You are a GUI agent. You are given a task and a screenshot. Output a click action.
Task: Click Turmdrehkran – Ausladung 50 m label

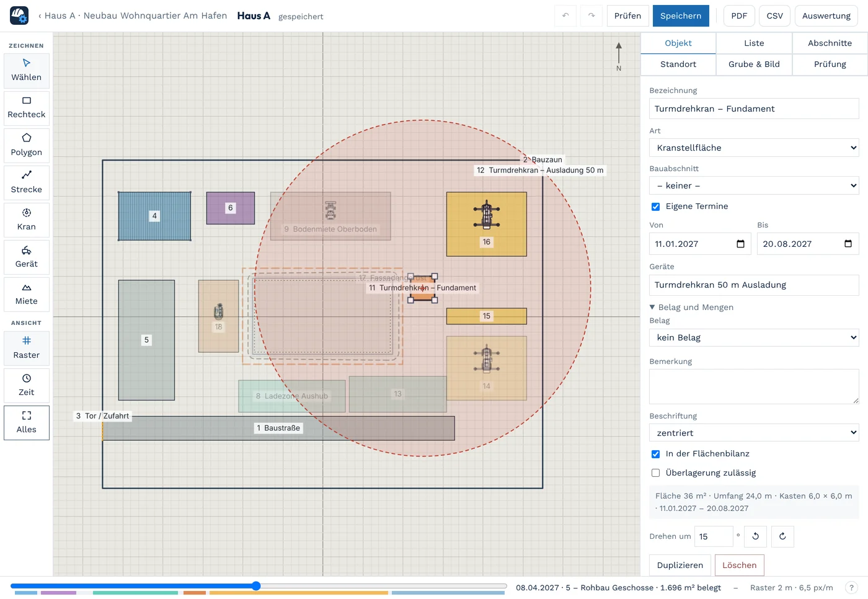point(540,170)
